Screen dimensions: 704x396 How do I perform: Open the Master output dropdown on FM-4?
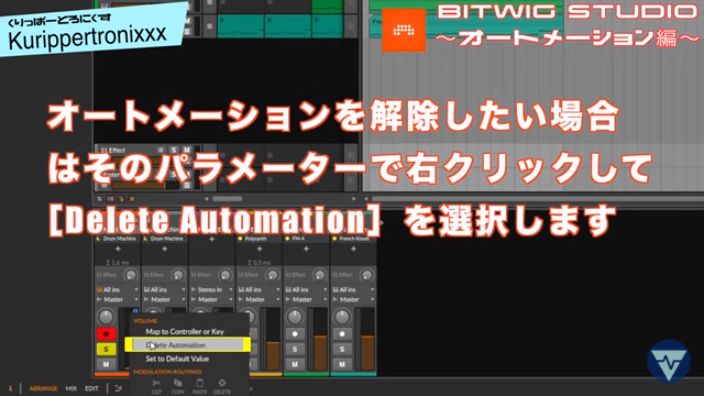pyautogui.click(x=306, y=299)
